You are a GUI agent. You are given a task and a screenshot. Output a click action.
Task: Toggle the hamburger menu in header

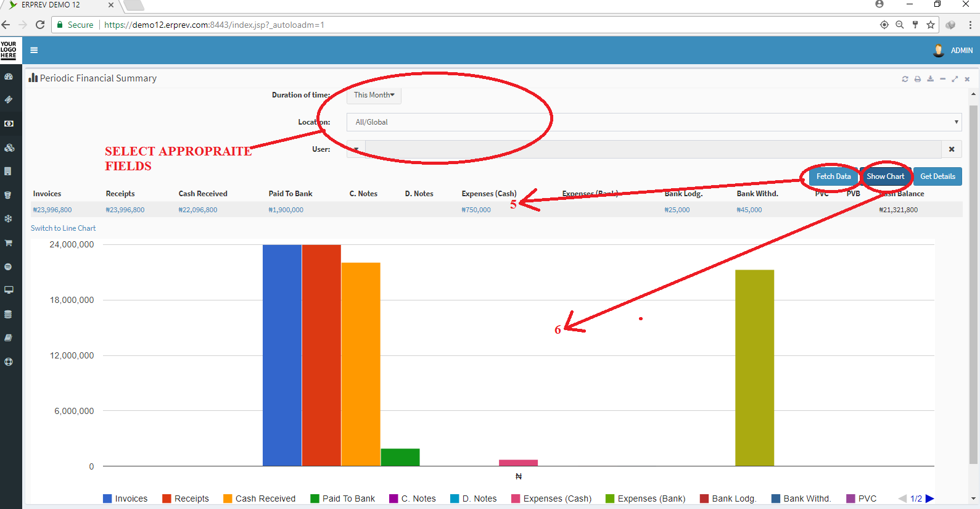pyautogui.click(x=34, y=51)
